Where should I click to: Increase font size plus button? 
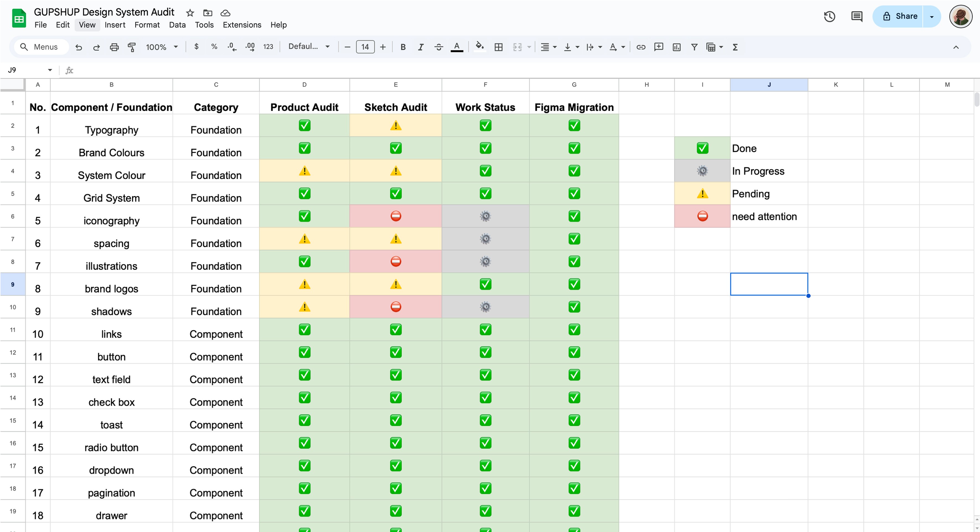pyautogui.click(x=383, y=47)
